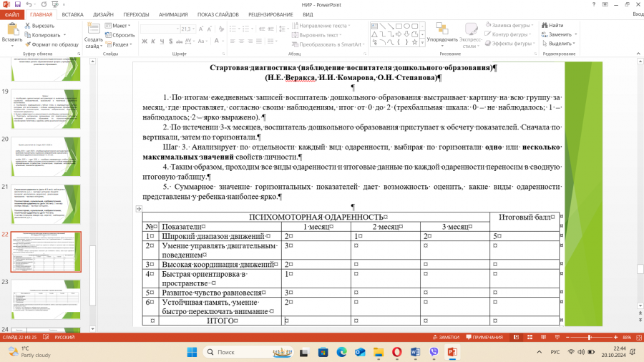Image resolution: width=644 pixels, height=362 pixels.
Task: Open the Вставка ribbon tab
Action: [x=73, y=14]
